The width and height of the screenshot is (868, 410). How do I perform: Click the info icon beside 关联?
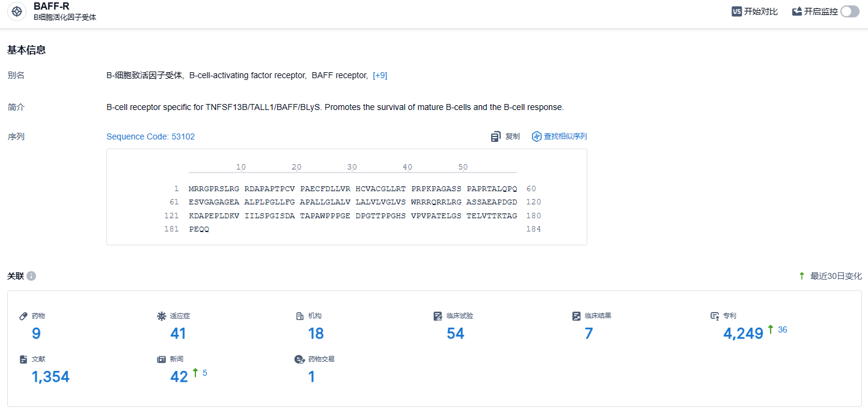pyautogui.click(x=31, y=276)
